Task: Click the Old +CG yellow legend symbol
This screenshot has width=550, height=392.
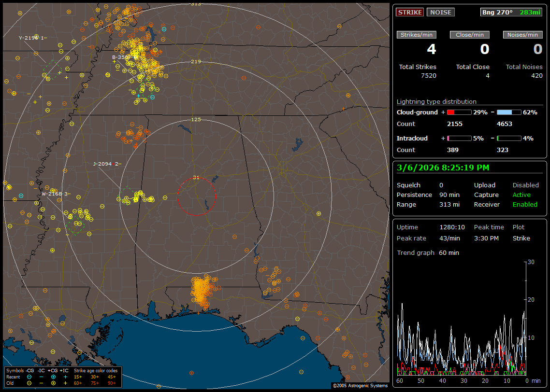Action: pyautogui.click(x=53, y=383)
